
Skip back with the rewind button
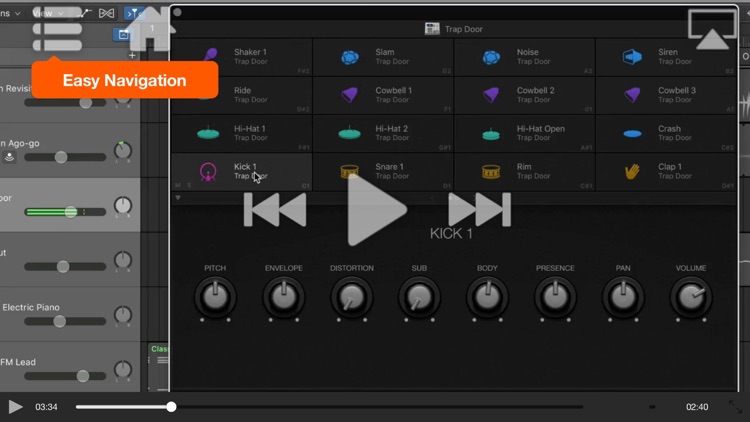(275, 210)
